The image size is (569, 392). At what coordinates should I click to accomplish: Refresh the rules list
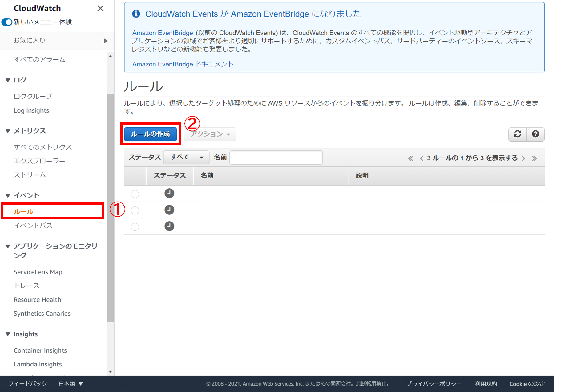(517, 134)
